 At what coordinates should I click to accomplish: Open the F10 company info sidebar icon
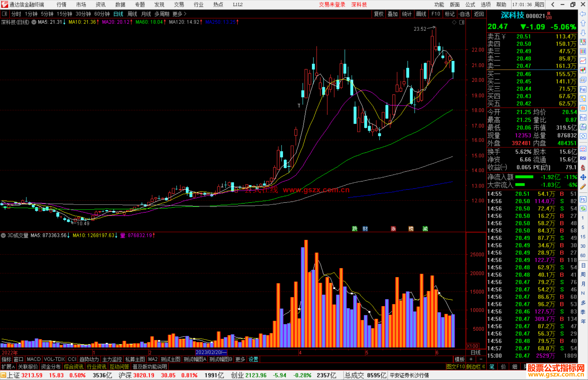coord(583,89)
